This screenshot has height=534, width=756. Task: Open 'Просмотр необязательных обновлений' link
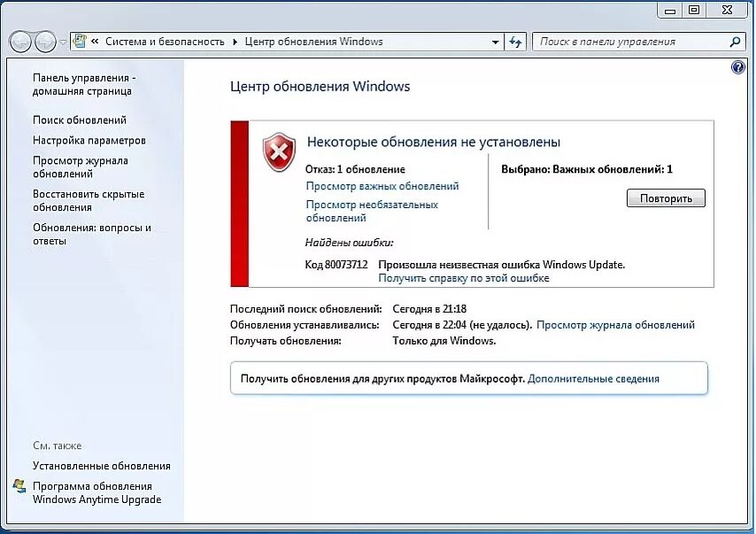click(x=372, y=212)
